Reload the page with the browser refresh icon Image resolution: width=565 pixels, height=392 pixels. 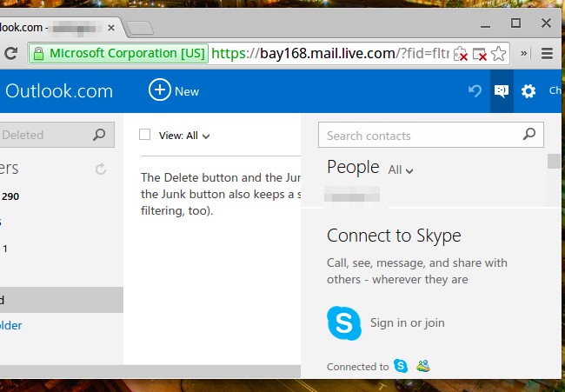pyautogui.click(x=10, y=54)
